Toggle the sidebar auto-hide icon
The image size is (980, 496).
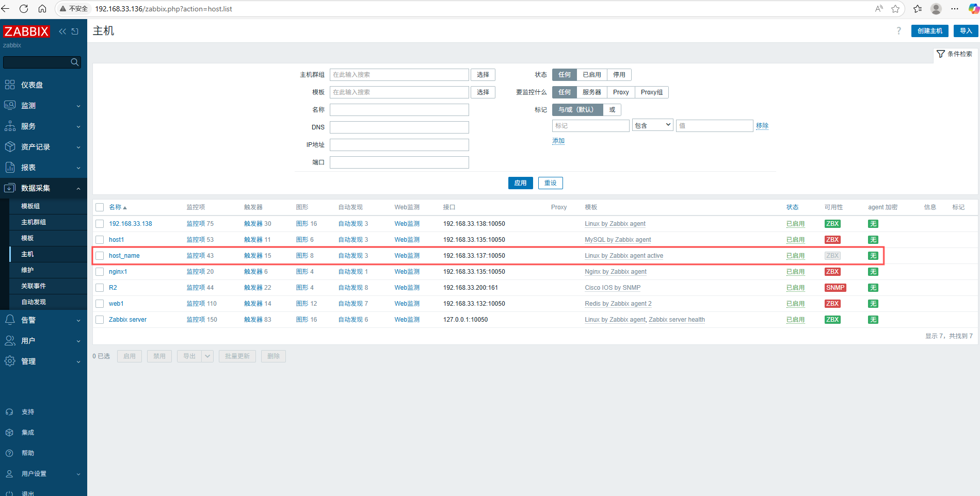pyautogui.click(x=75, y=31)
